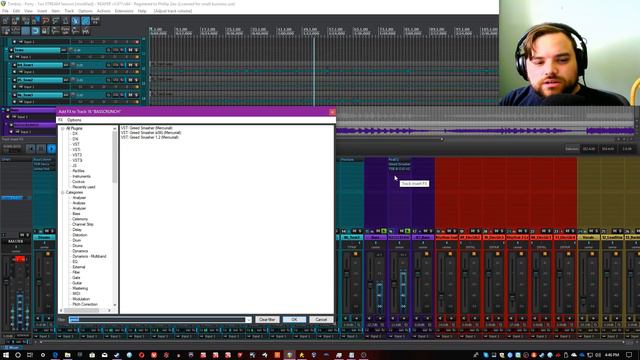The height and width of the screenshot is (360, 640).
Task: Open the Insert menu in REAPER
Action: click(42, 11)
